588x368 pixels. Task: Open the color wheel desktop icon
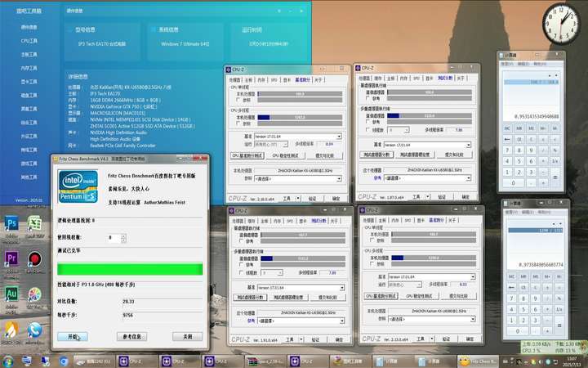pos(34,294)
